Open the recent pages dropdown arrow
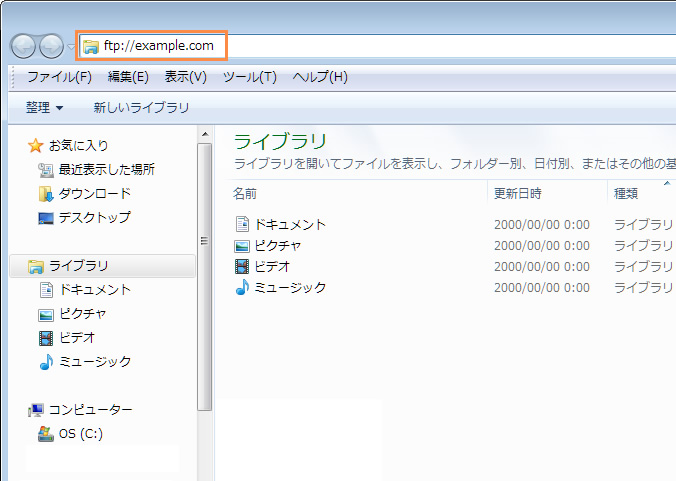The height and width of the screenshot is (481, 676). 71,47
